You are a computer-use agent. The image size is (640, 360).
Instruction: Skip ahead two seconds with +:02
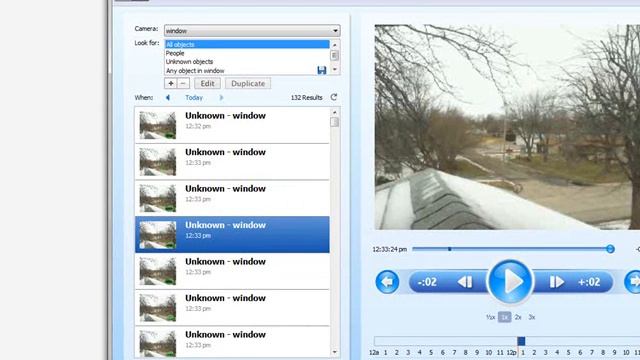[589, 282]
